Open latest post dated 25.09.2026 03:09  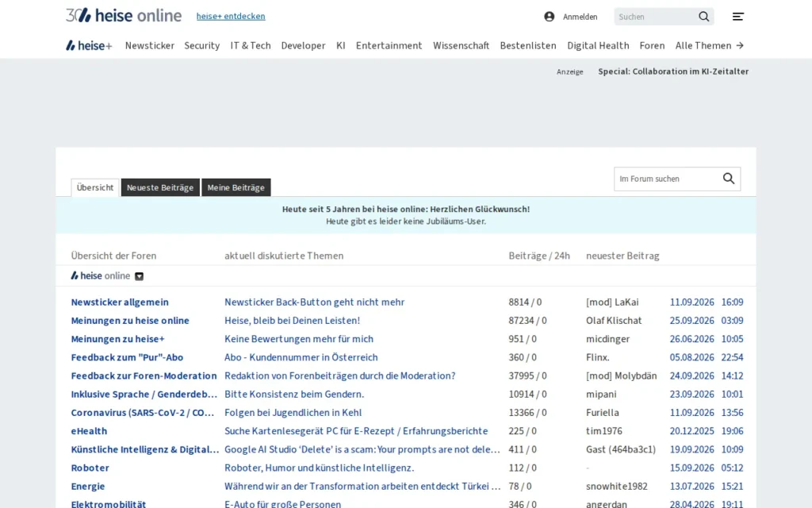point(707,321)
